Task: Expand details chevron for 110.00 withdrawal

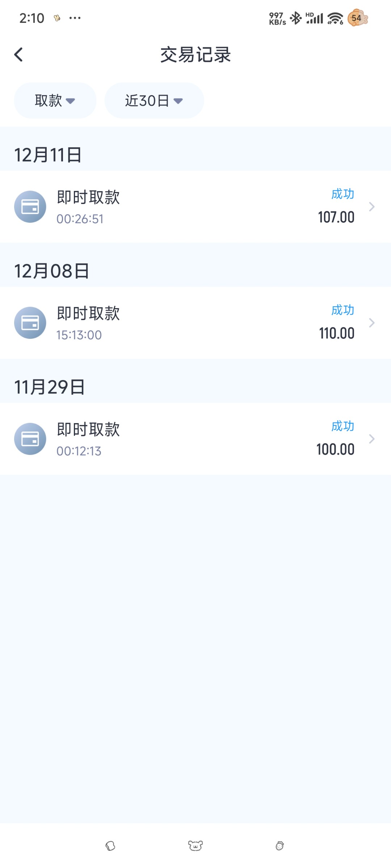Action: [x=371, y=323]
